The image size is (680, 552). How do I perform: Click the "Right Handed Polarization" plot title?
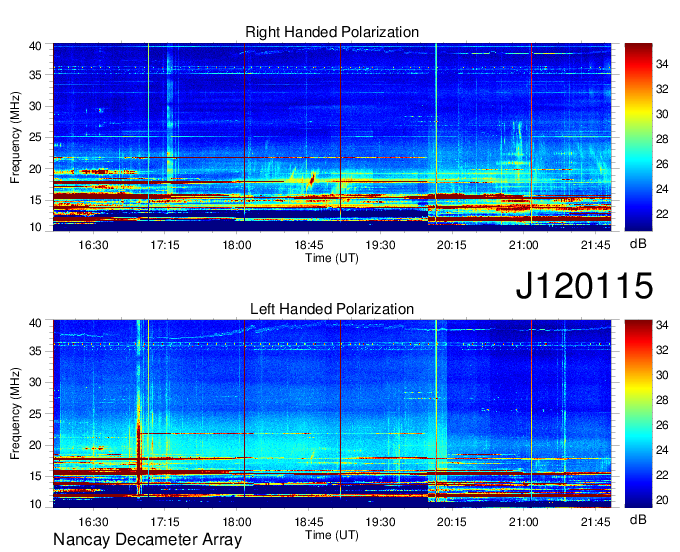tap(332, 32)
